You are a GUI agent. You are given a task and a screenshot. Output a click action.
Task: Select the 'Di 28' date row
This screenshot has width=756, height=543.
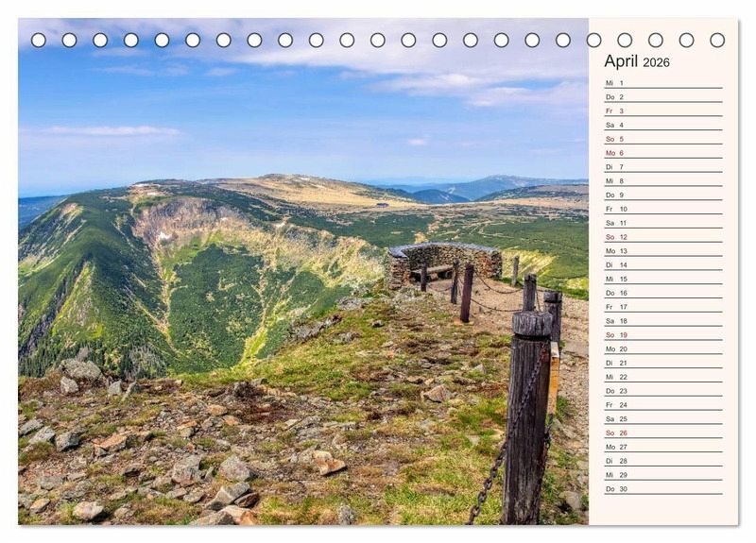click(x=663, y=460)
